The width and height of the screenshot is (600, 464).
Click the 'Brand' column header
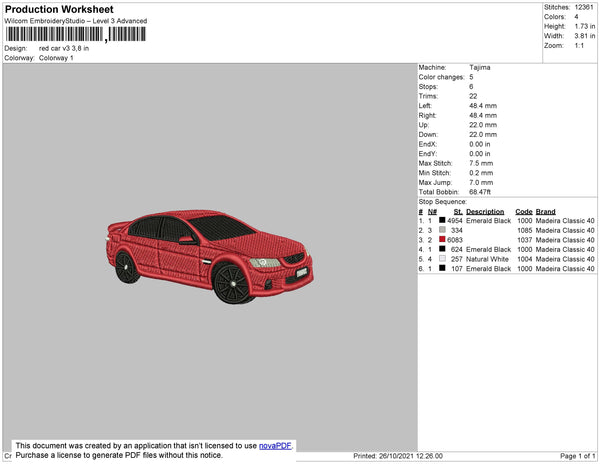[546, 212]
